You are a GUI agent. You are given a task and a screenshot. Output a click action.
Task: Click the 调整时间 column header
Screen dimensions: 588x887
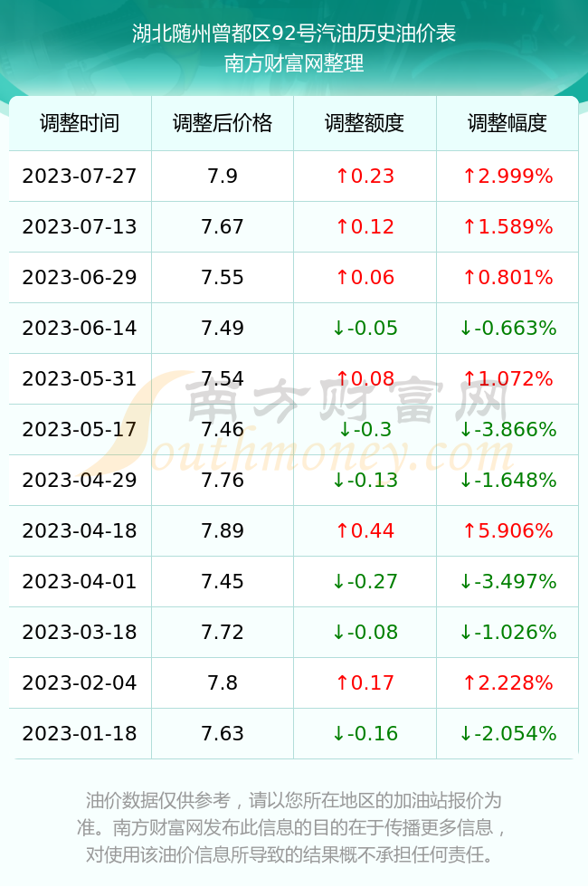pos(80,123)
